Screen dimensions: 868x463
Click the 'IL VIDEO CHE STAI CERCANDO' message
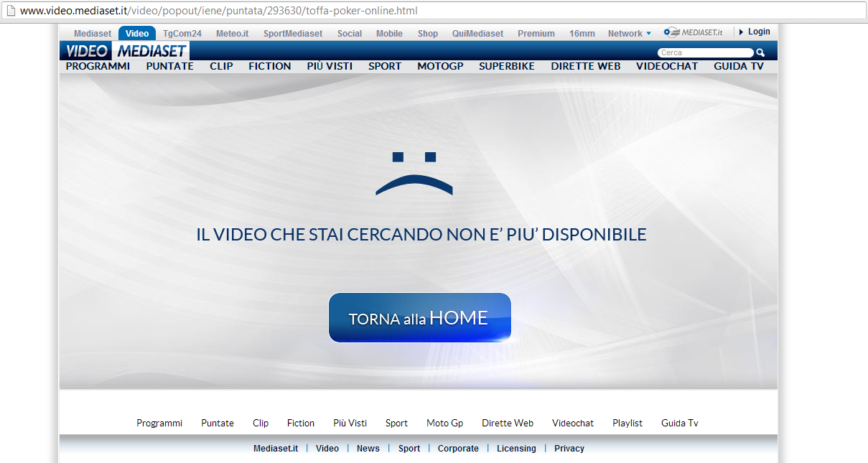421,234
